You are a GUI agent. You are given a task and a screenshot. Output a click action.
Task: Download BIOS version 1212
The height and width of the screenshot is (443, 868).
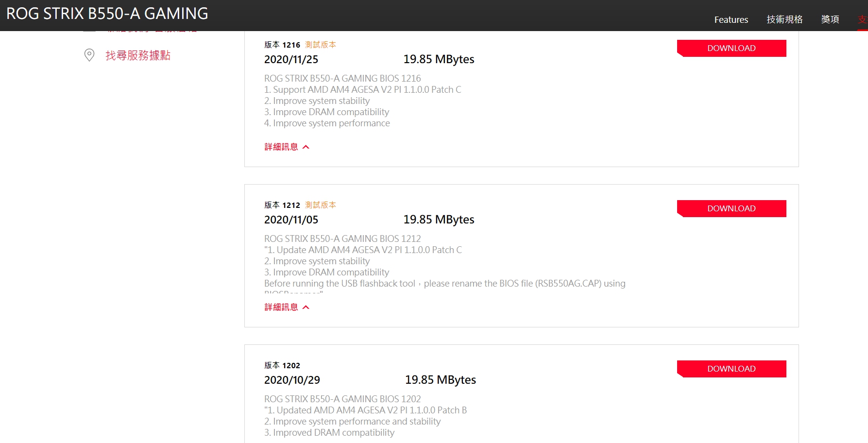[731, 208]
